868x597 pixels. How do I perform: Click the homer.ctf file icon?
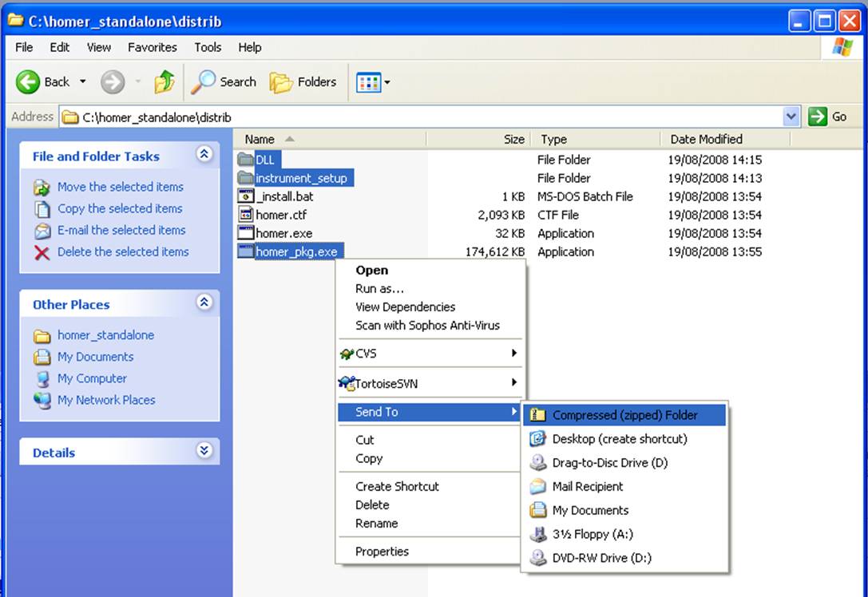click(x=246, y=215)
